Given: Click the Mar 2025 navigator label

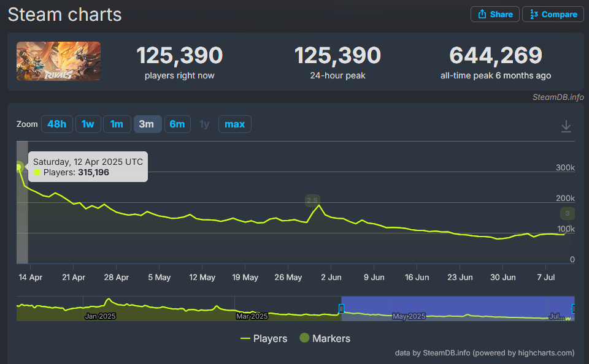Looking at the screenshot, I should click(x=252, y=316).
